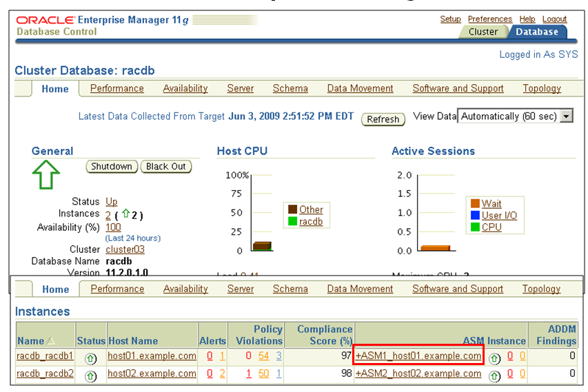This screenshot has width=588, height=392.
Task: Open the upper Performance tab
Action: pos(117,88)
